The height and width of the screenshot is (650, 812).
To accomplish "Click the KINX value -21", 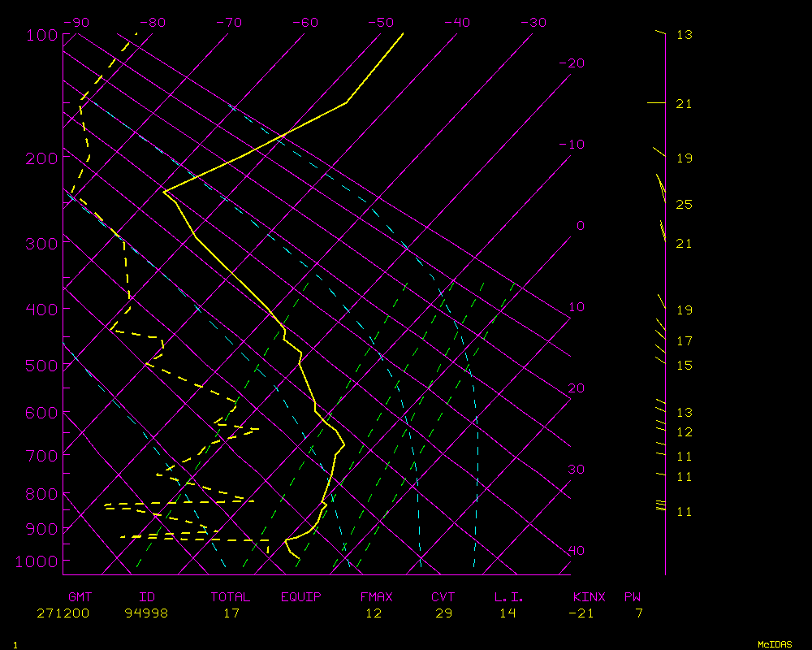I will pos(581,613).
